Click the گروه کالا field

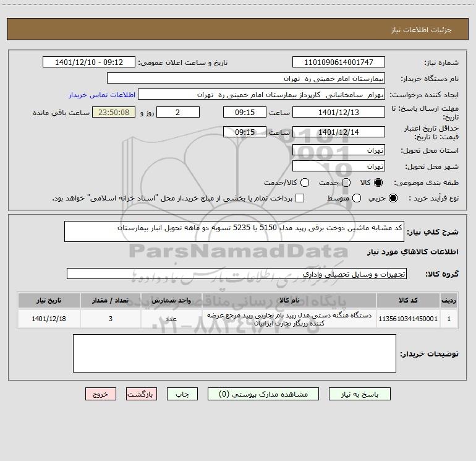[237, 274]
